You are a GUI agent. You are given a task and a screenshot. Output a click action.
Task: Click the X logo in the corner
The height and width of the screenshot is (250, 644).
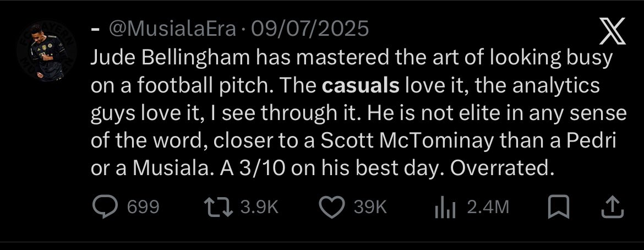(x=613, y=31)
